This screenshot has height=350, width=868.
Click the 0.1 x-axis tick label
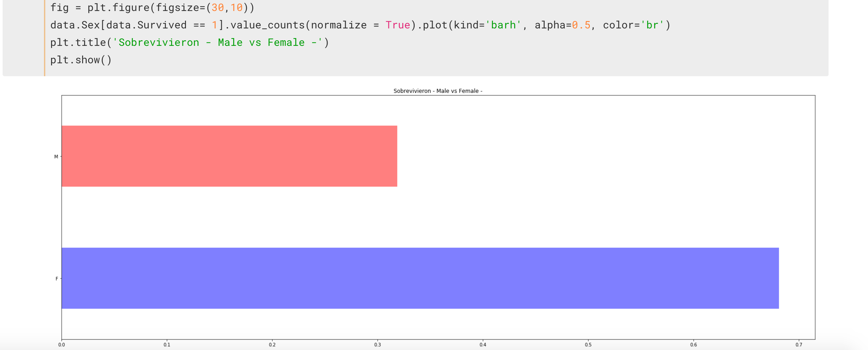[167, 345]
